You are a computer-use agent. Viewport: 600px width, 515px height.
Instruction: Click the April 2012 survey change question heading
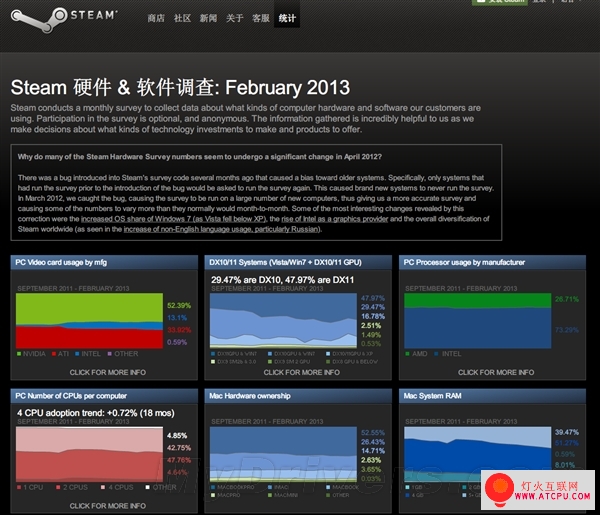(x=200, y=157)
